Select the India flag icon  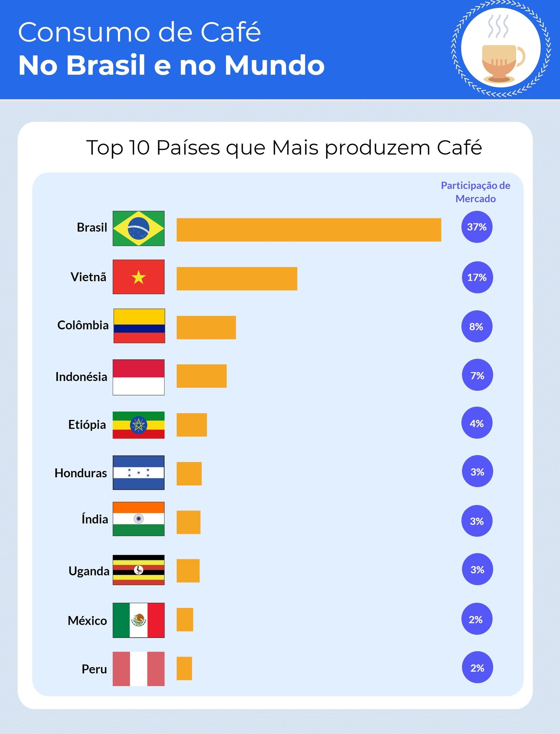click(x=139, y=519)
